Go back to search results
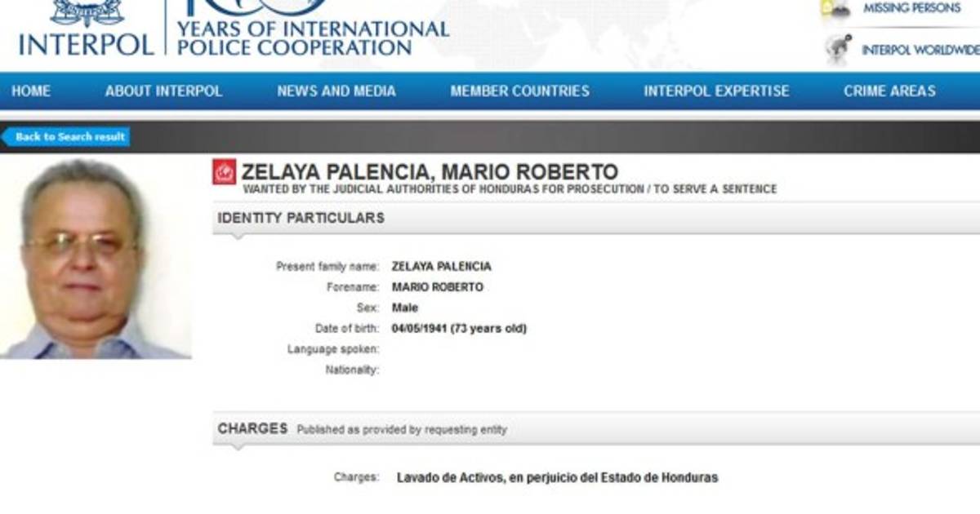The image size is (980, 514). click(68, 137)
